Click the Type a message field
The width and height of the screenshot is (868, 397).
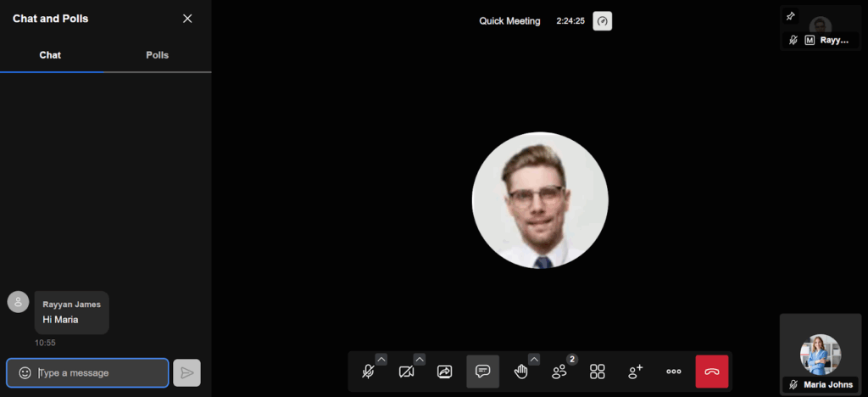coord(100,372)
